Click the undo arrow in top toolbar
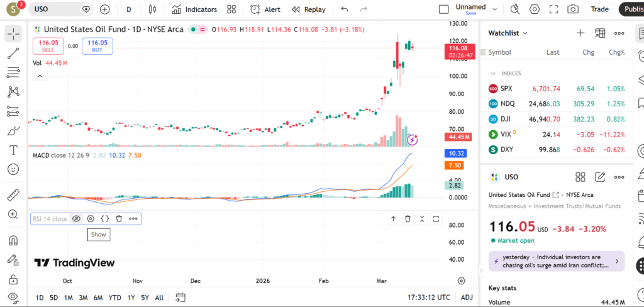The height and width of the screenshot is (307, 644). [x=344, y=9]
